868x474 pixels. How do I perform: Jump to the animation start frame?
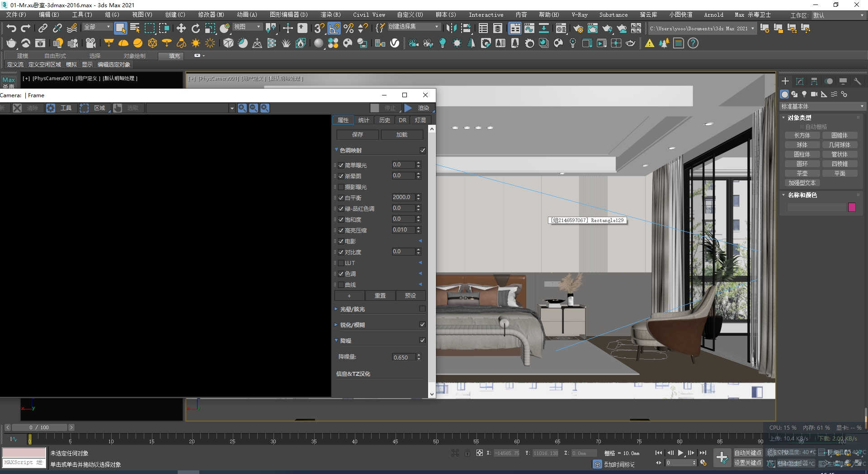[659, 453]
